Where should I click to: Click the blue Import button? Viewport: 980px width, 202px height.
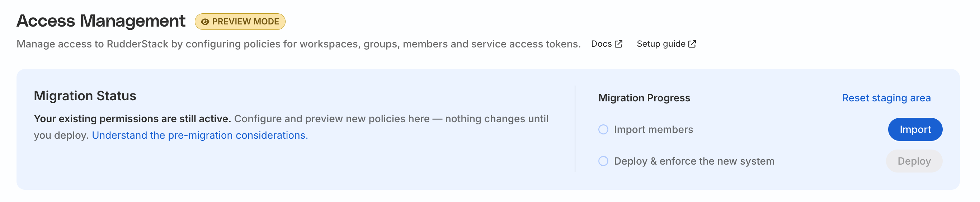pos(915,130)
